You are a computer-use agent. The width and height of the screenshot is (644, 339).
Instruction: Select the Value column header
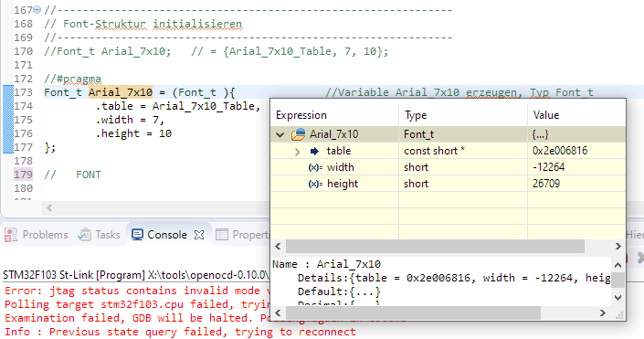576,115
